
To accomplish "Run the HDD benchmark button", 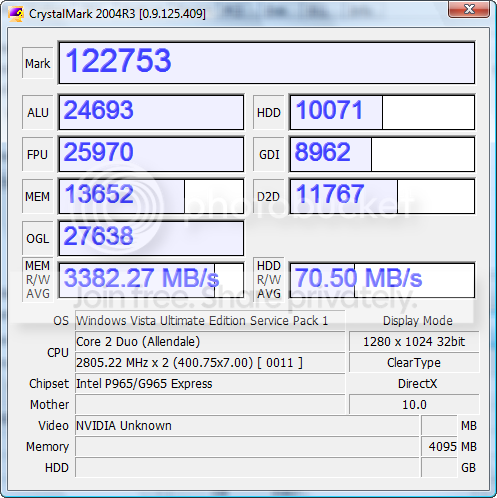I will 269,112.
